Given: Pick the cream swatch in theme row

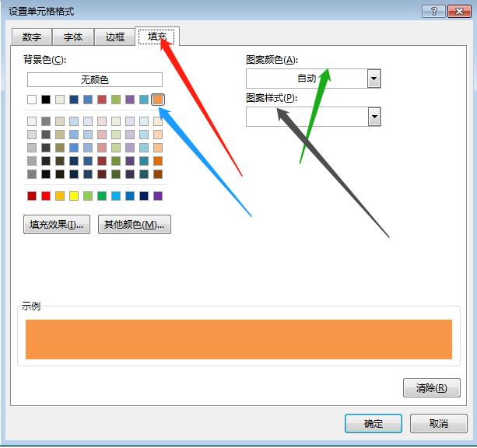Looking at the screenshot, I should 60,100.
